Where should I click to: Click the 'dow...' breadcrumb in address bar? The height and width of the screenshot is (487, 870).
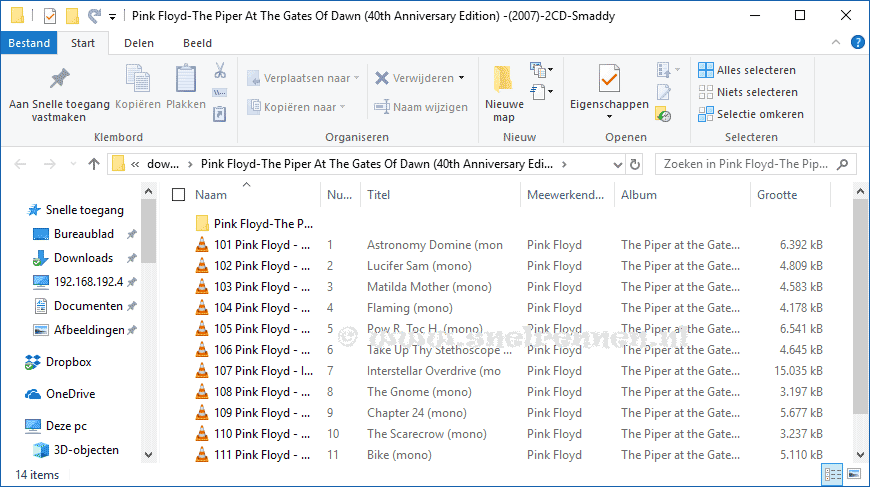coord(163,164)
